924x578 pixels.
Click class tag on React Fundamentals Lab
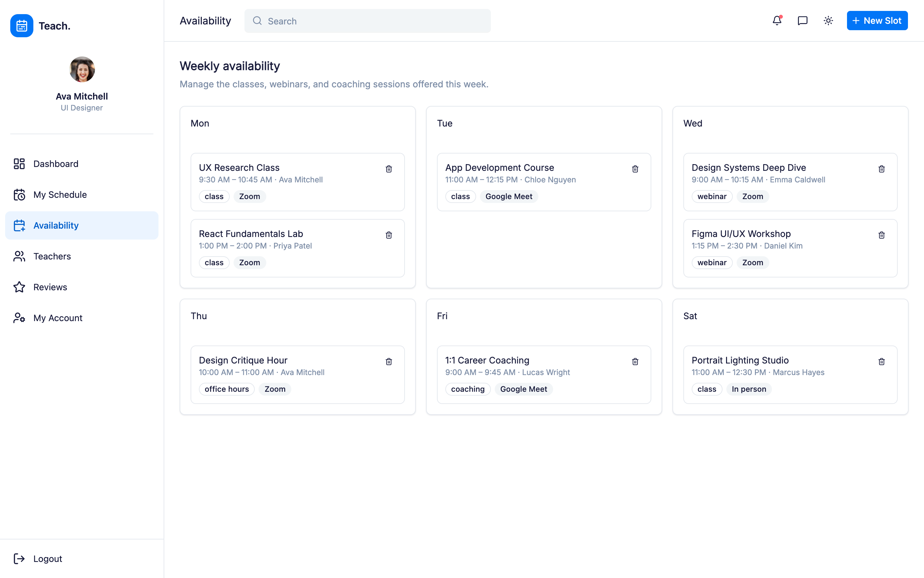coord(214,262)
